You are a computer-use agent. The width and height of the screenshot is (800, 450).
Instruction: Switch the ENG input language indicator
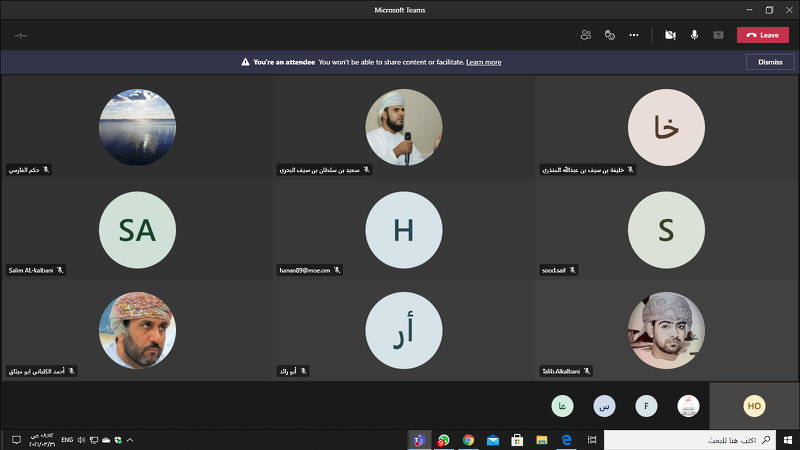click(68, 440)
